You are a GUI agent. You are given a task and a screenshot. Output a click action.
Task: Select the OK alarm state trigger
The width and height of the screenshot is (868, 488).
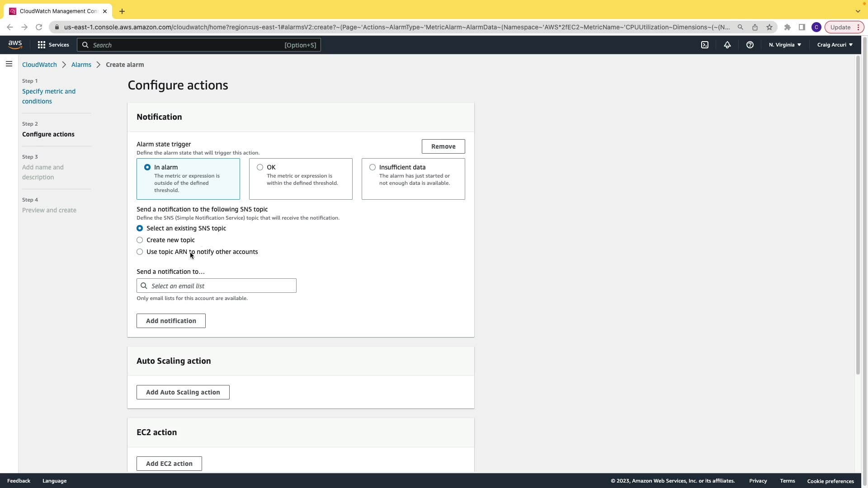[260, 167]
